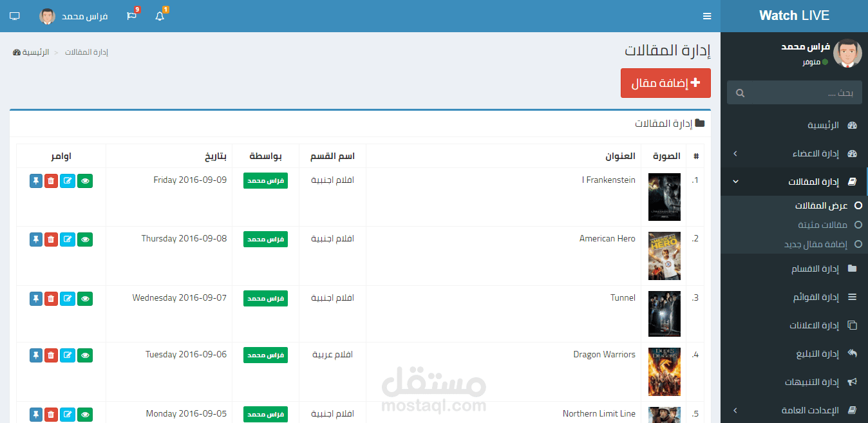Open the I Frankenstein poster thumbnail
868x423 pixels.
(665, 197)
